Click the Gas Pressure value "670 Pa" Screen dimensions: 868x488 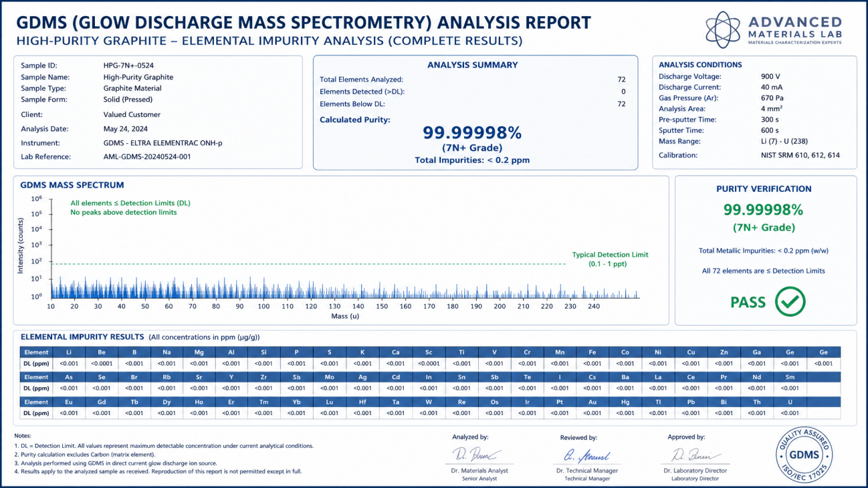[772, 98]
